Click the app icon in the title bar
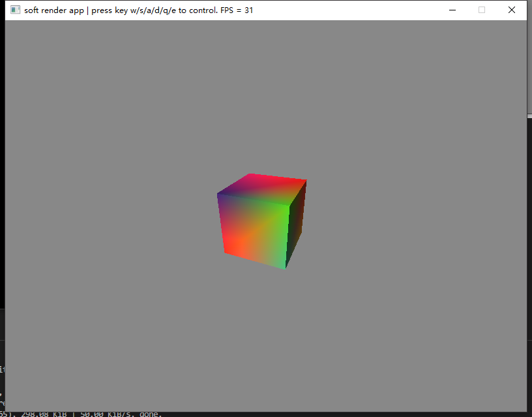Screen dimensions: 532x417 click(x=15, y=10)
